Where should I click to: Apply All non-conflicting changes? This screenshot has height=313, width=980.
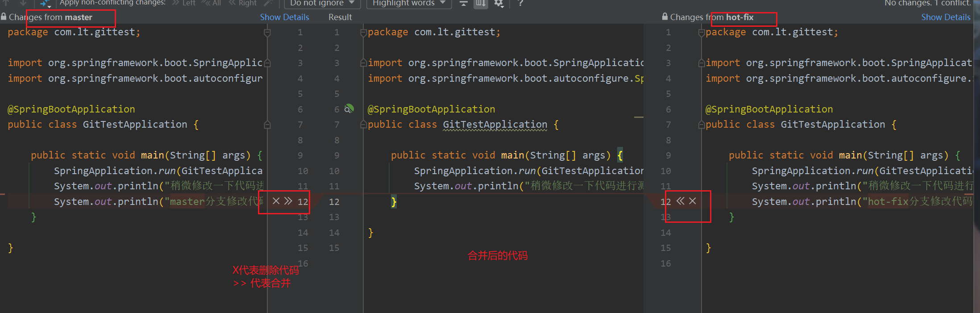coord(211,3)
